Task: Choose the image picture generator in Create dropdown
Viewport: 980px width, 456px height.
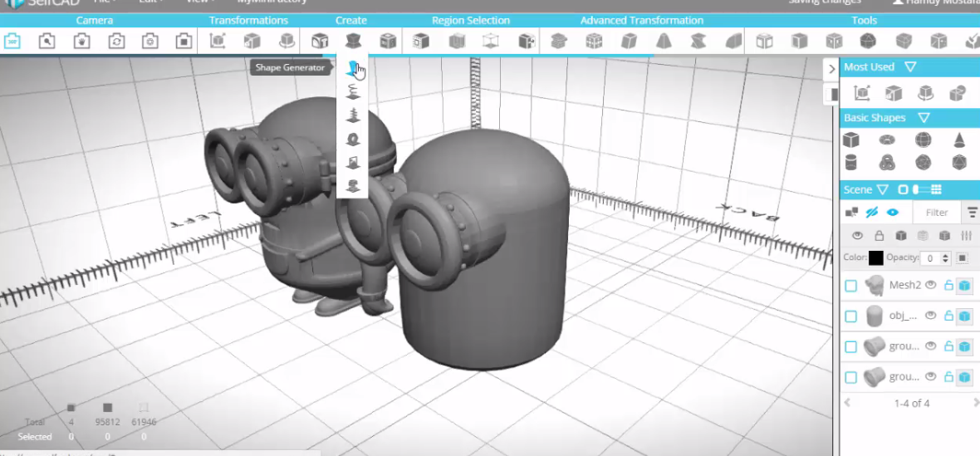Action: point(353,163)
